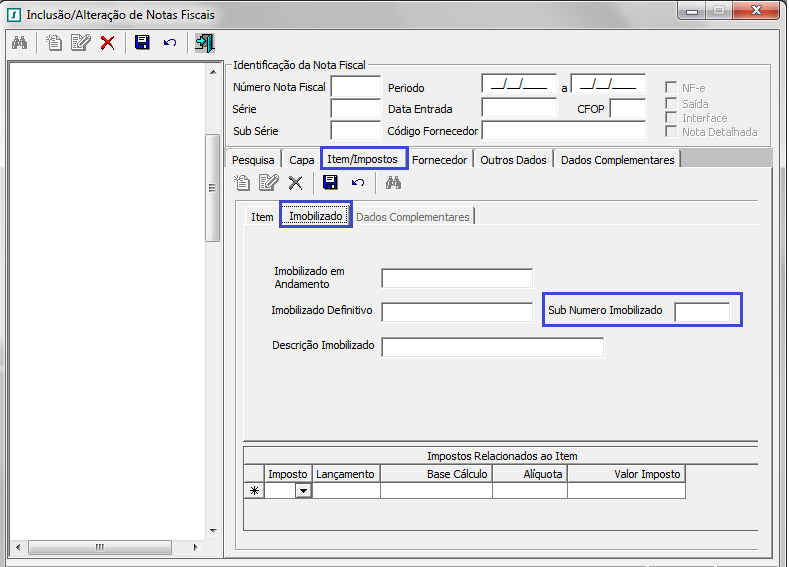
Task: Open the Pesquisa tab
Action: [253, 160]
